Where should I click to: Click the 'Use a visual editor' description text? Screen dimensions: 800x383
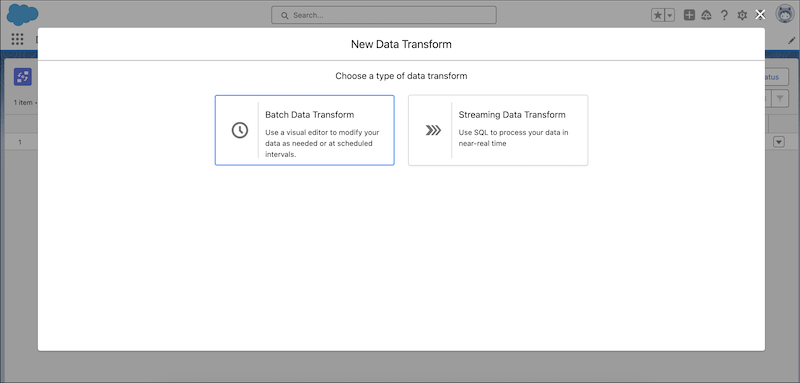322,143
